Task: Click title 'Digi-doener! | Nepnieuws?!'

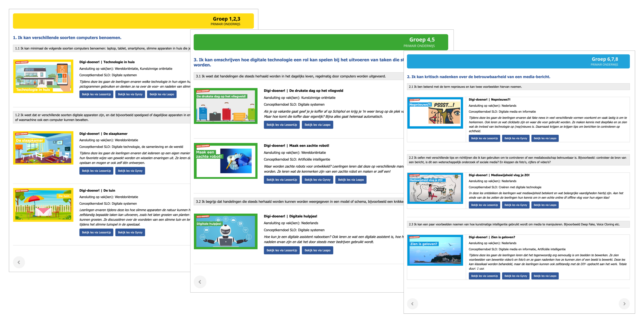Action: click(490, 100)
